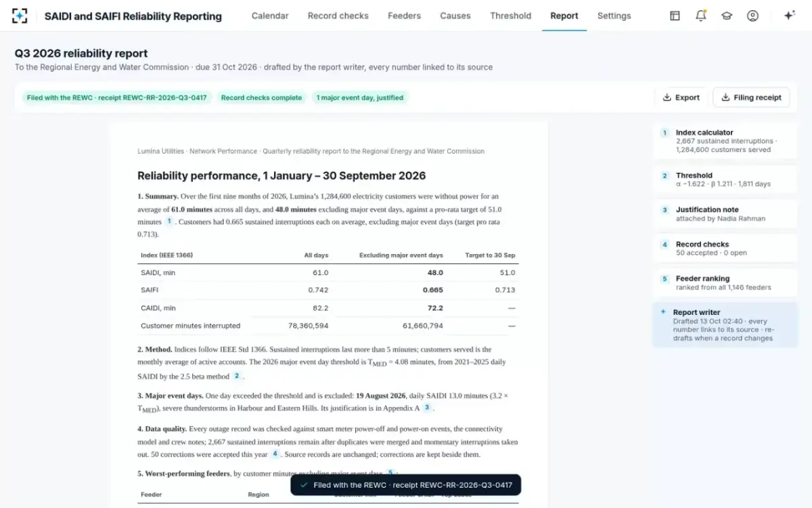Open the Feeder ranking source card

pos(725,283)
